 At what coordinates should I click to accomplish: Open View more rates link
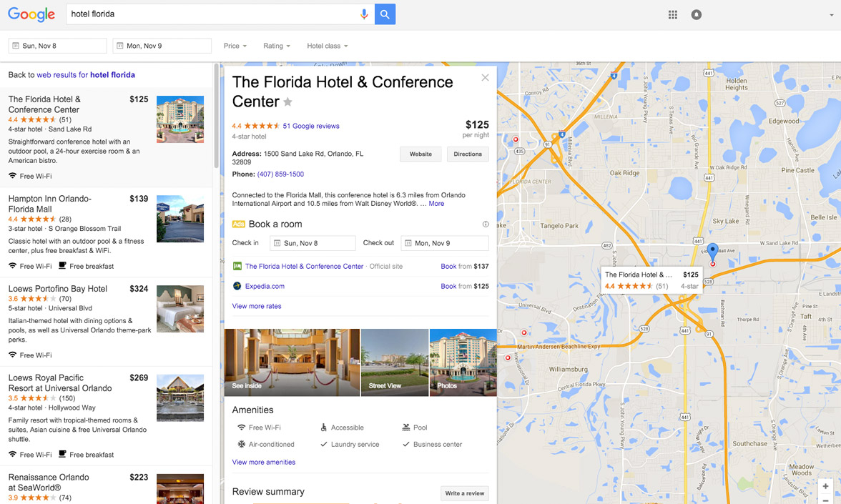click(256, 306)
